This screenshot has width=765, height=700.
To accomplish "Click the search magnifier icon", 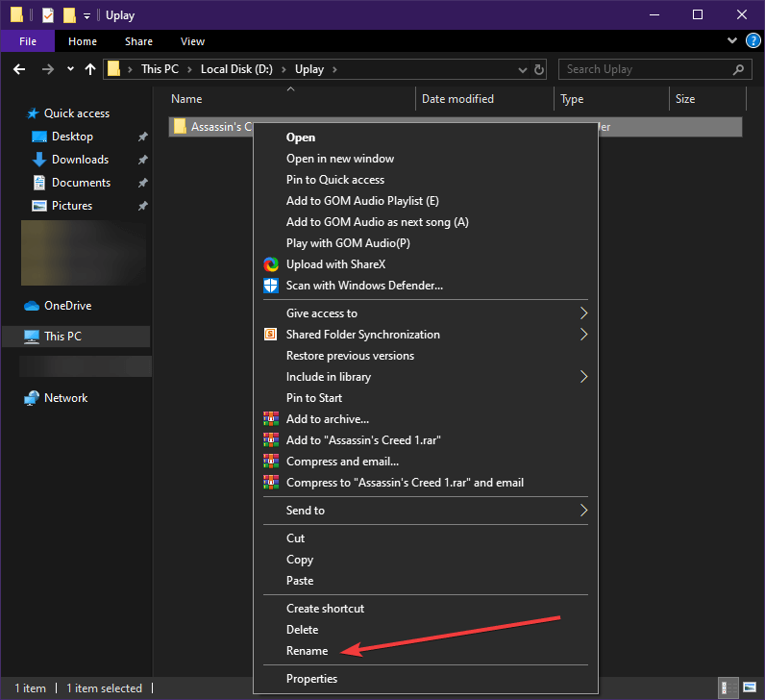I will click(738, 69).
